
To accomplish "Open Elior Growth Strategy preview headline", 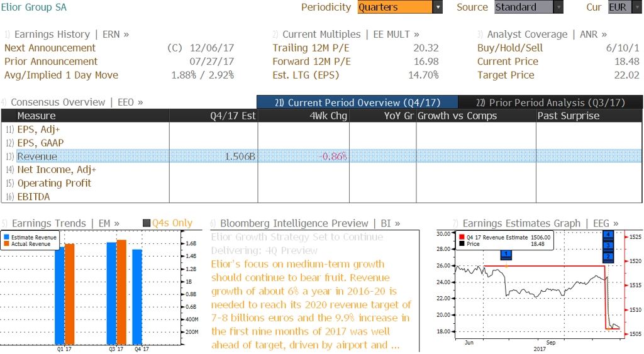I will 297,243.
